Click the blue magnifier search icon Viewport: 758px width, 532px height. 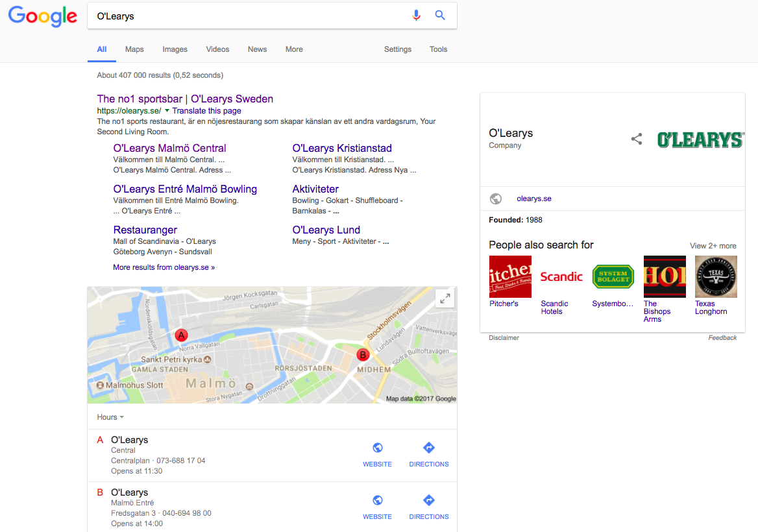440,15
